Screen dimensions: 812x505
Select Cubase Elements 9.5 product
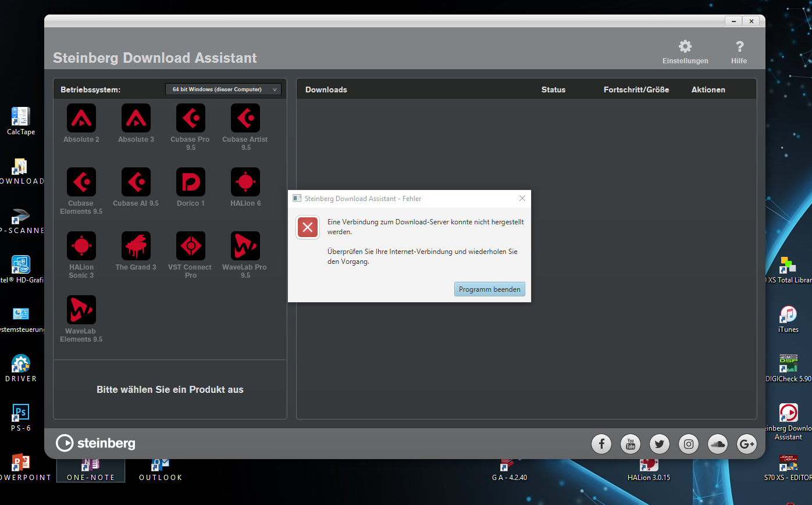point(81,182)
